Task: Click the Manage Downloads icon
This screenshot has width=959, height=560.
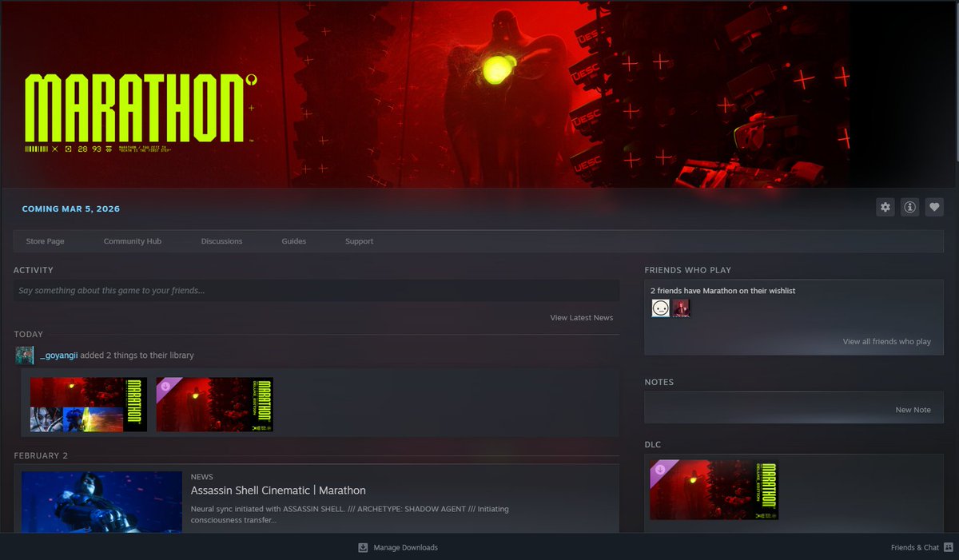Action: tap(363, 547)
